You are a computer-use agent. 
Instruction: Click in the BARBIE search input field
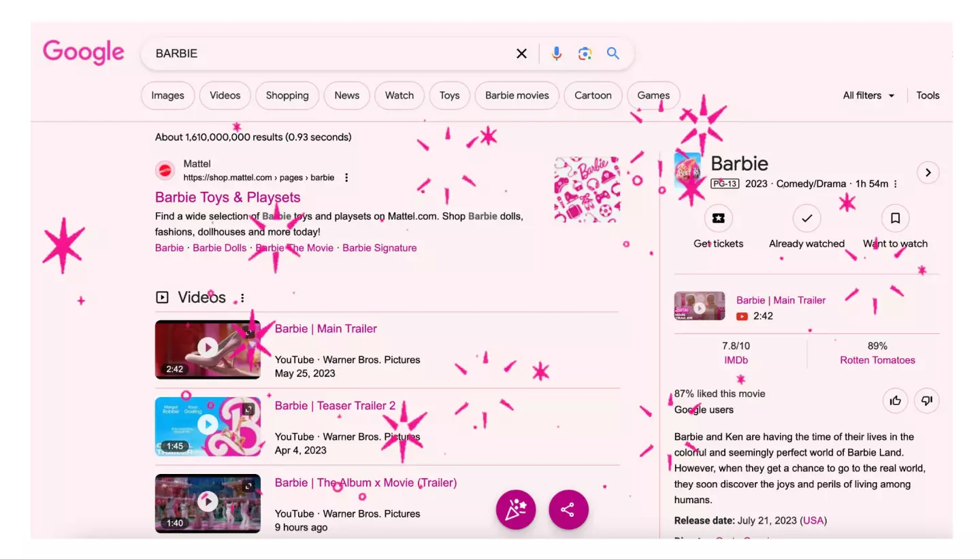(x=330, y=53)
